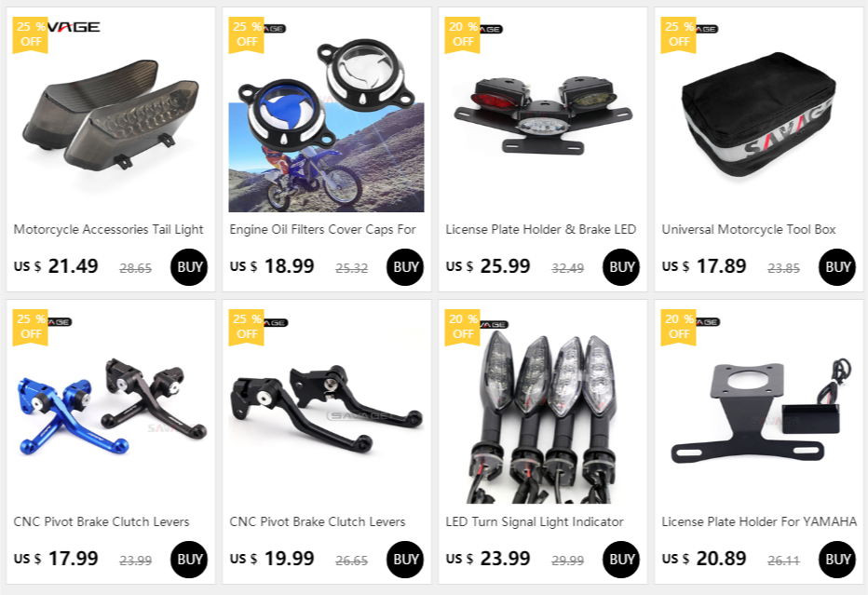Open the LED Turn Signal Light Indicator title
Screen dimensions: 868x595
pos(535,521)
